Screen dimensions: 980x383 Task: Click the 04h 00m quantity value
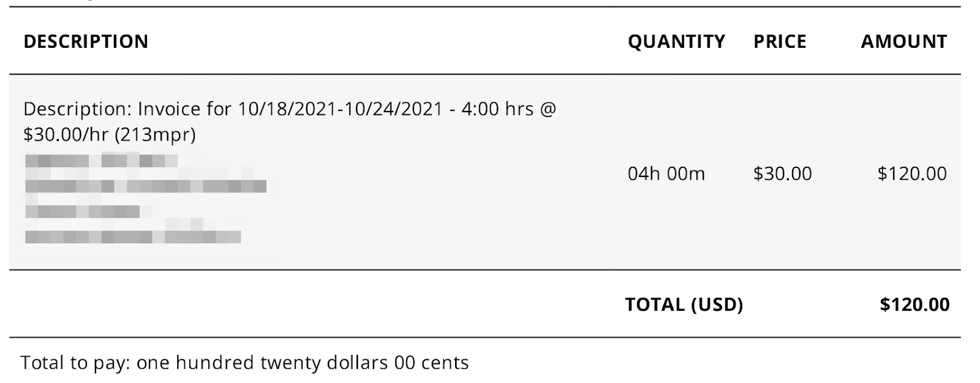pyautogui.click(x=666, y=174)
